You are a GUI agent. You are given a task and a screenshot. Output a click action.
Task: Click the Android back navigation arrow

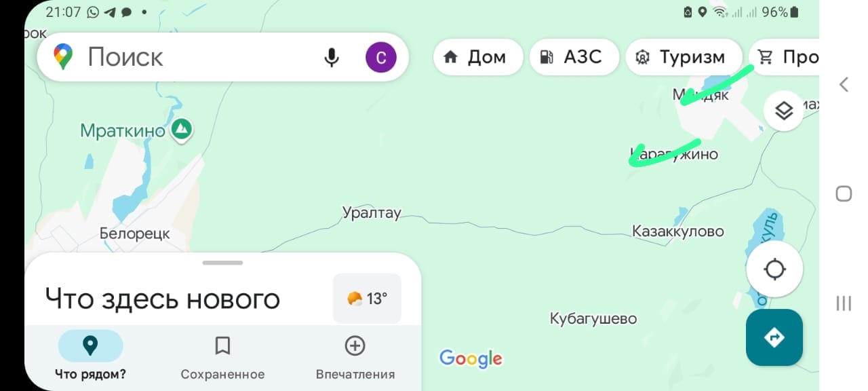coord(844,84)
